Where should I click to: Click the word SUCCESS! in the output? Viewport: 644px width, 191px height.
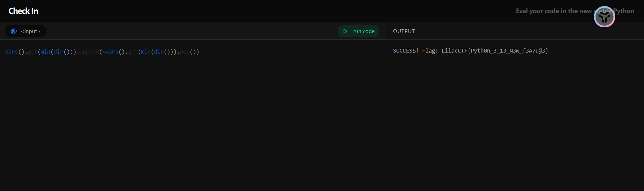point(405,51)
